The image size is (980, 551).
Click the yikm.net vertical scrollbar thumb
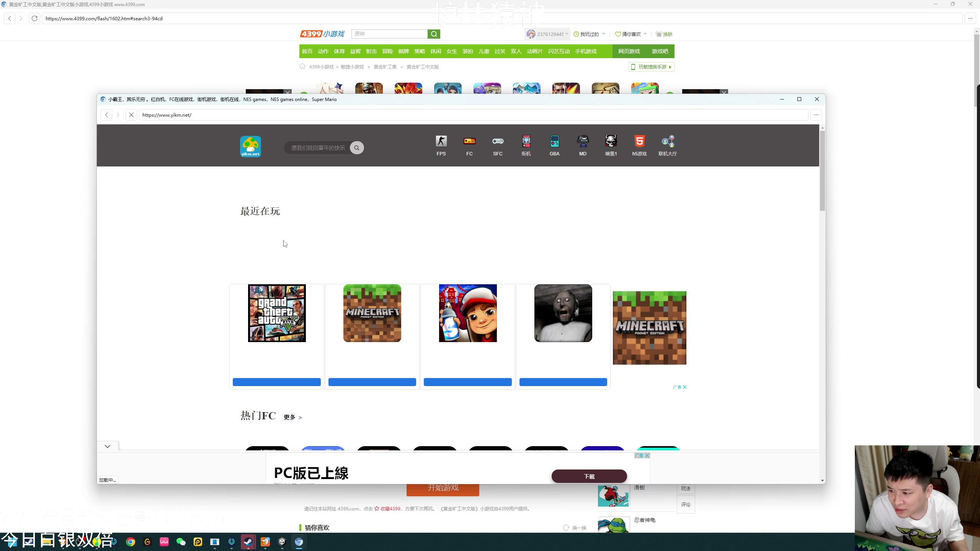click(822, 170)
